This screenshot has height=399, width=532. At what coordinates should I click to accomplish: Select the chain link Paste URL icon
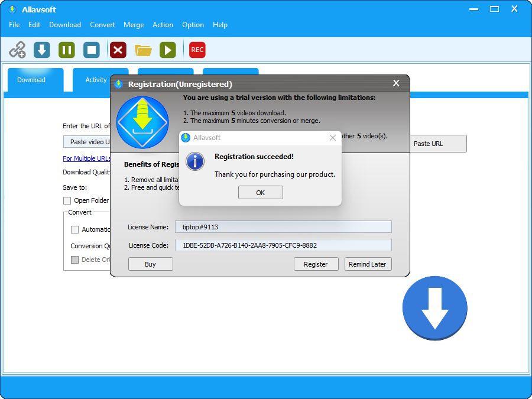17,50
